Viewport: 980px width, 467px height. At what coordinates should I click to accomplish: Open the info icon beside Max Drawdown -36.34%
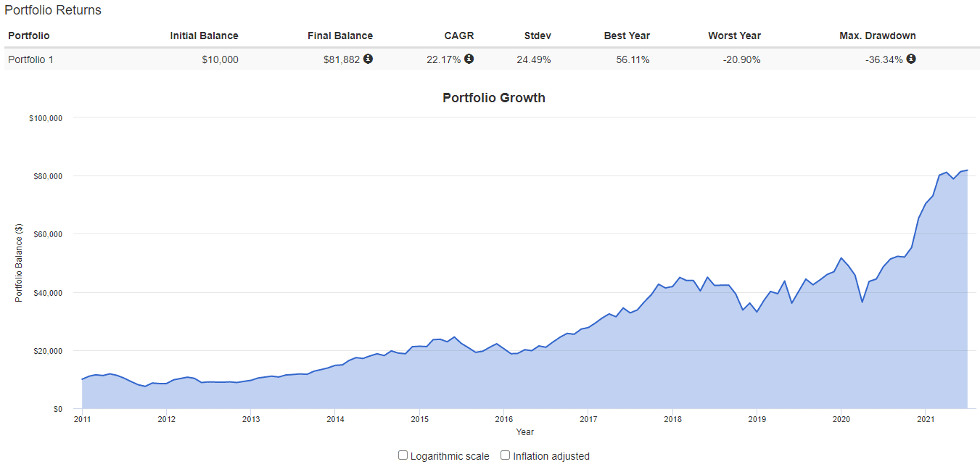(x=911, y=59)
